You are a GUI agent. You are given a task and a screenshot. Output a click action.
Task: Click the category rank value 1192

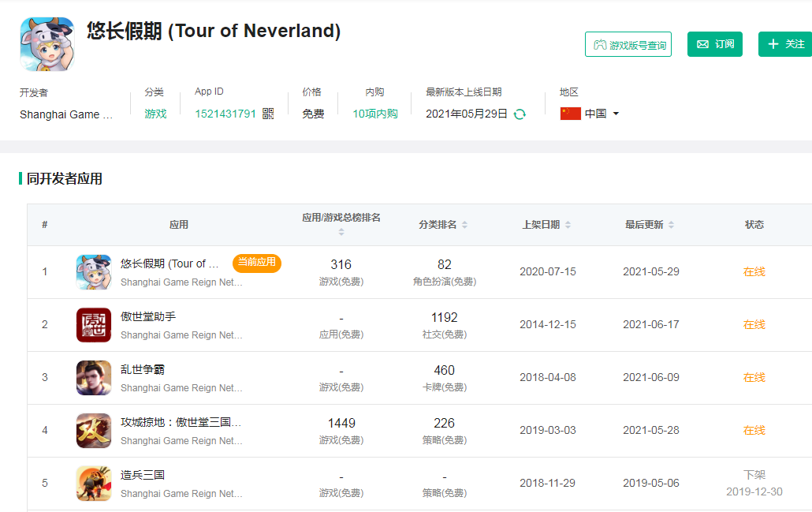445,318
